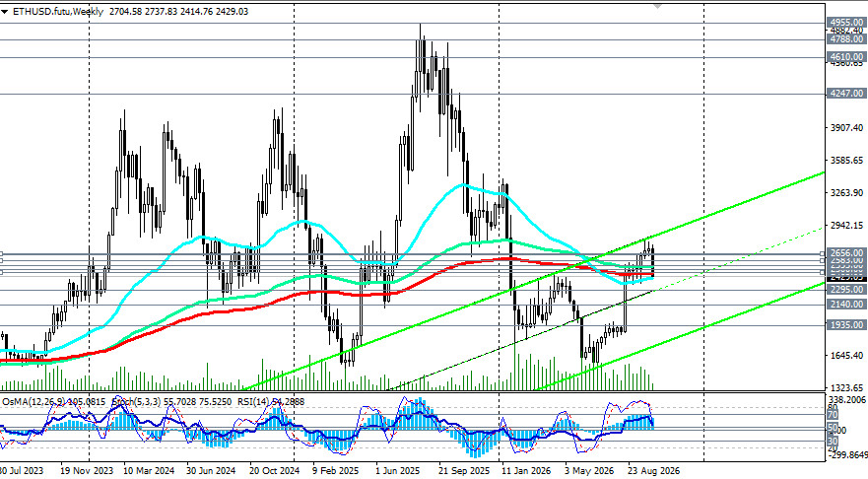Click the 9 Feb 2025 date label
Screen dimensions: 868x479
point(335,471)
